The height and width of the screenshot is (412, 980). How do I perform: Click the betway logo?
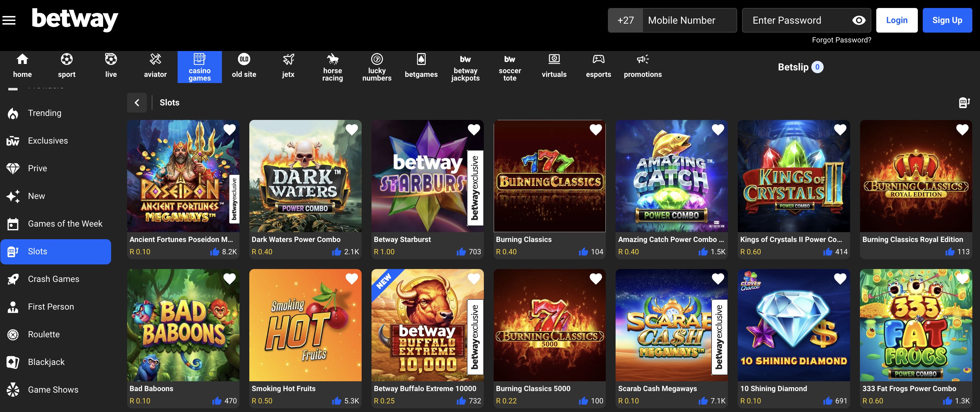75,20
